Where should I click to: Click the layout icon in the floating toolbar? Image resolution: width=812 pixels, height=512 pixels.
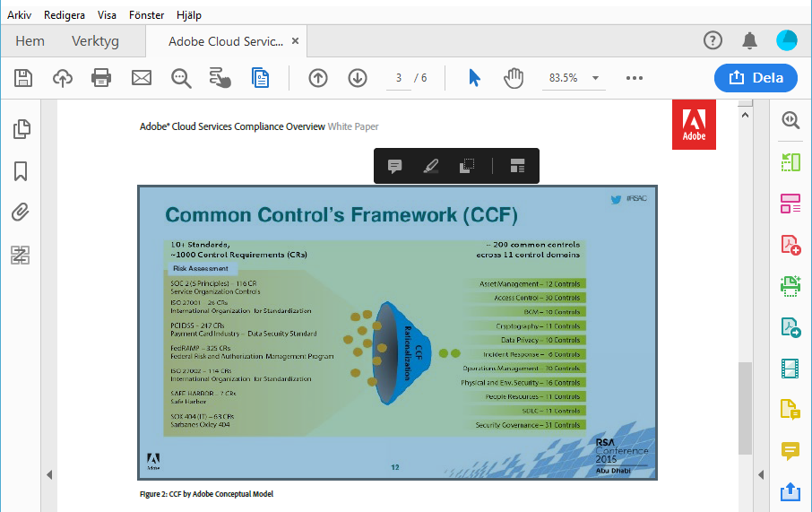(517, 166)
